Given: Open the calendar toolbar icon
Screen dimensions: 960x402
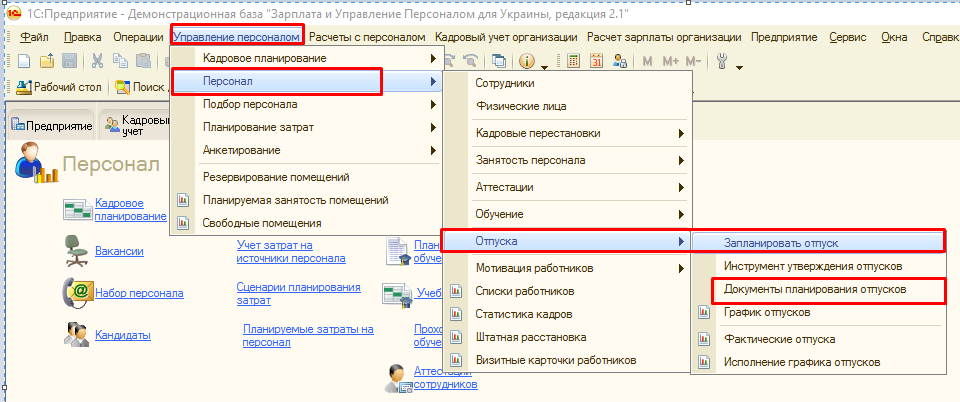Looking at the screenshot, I should 597,61.
